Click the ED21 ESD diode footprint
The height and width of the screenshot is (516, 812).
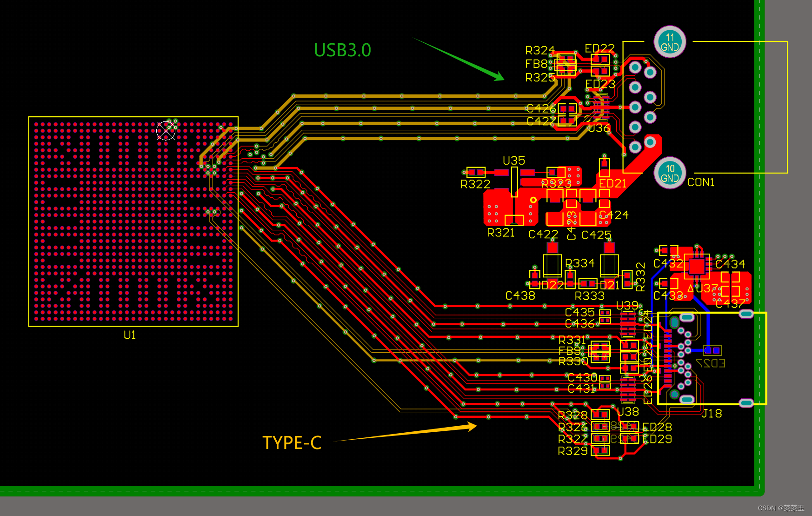pos(604,168)
